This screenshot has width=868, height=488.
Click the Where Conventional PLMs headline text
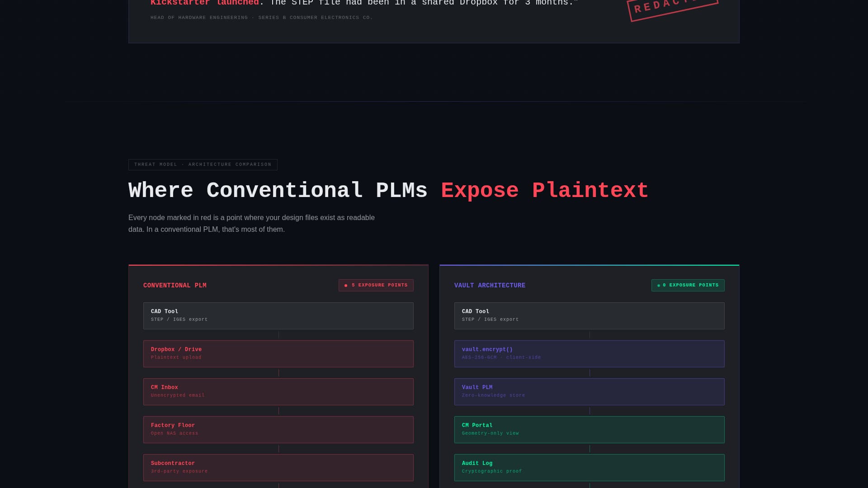click(278, 191)
